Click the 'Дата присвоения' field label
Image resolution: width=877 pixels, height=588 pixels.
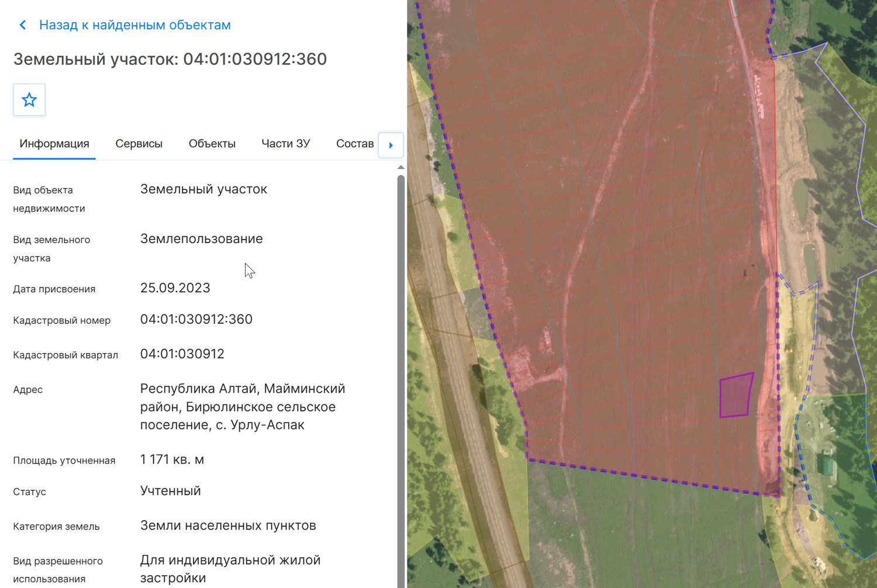(54, 289)
